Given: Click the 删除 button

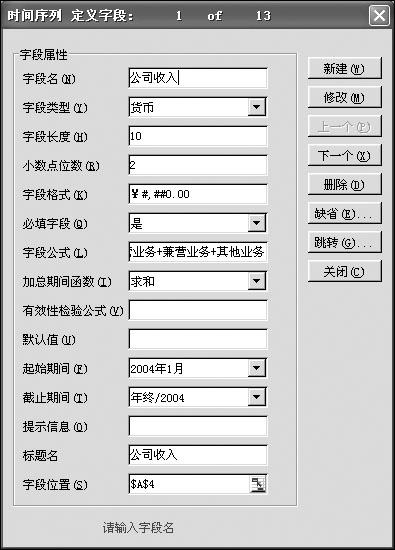Looking at the screenshot, I should [x=344, y=185].
